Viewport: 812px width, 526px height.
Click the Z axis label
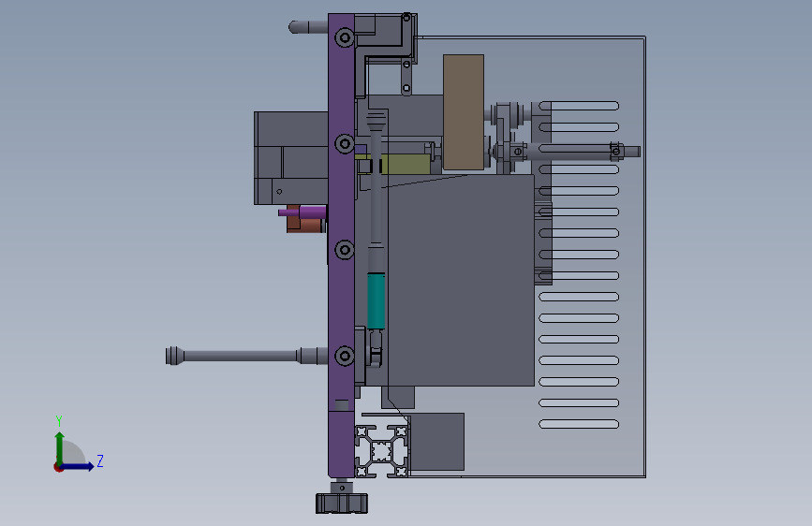(100, 460)
